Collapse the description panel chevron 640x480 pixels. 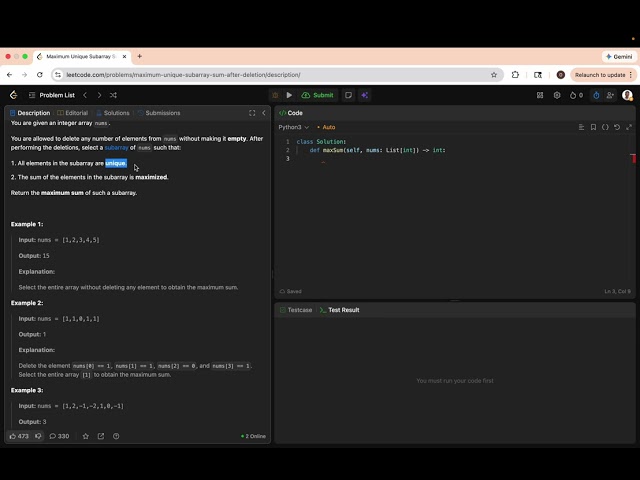(264, 113)
